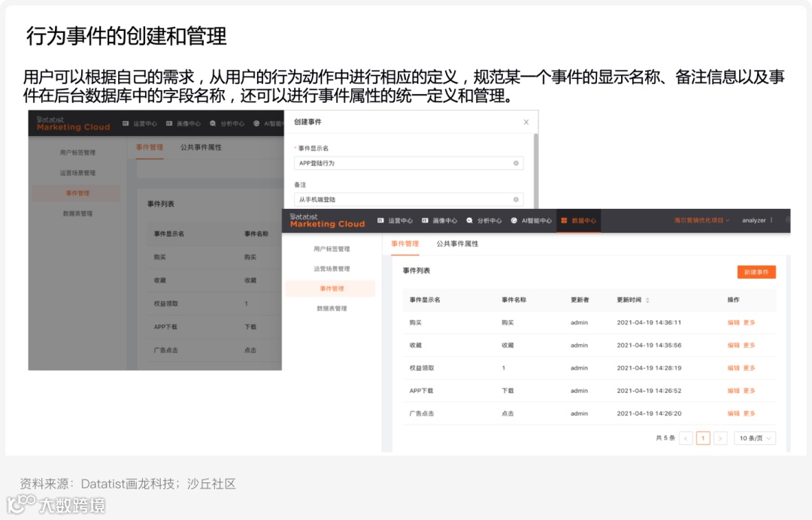Click the Datatist logo in back window

[73, 123]
